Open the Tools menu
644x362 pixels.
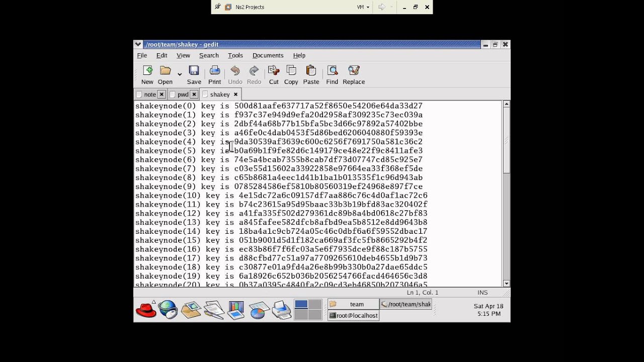pyautogui.click(x=235, y=55)
